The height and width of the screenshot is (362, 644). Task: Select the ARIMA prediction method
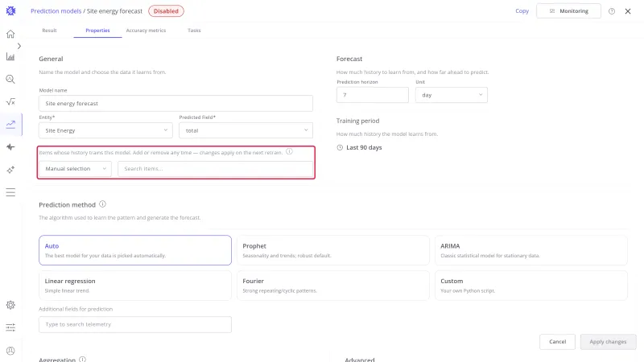click(x=531, y=250)
